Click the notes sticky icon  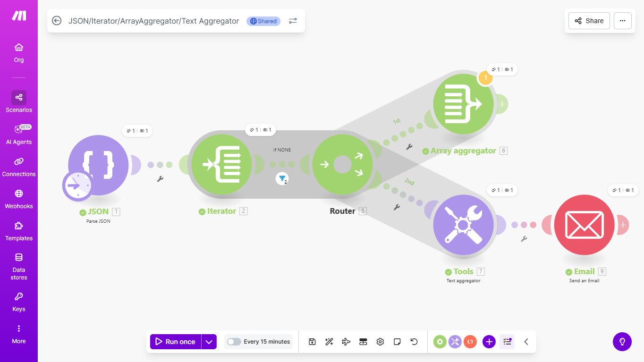[x=397, y=342]
